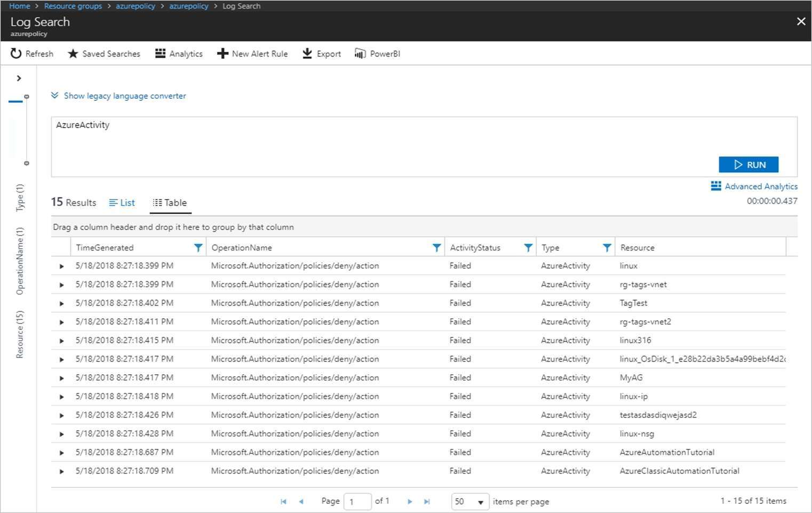Expand the left filter sidebar
Screen dimensions: 812x513
pyautogui.click(x=19, y=78)
